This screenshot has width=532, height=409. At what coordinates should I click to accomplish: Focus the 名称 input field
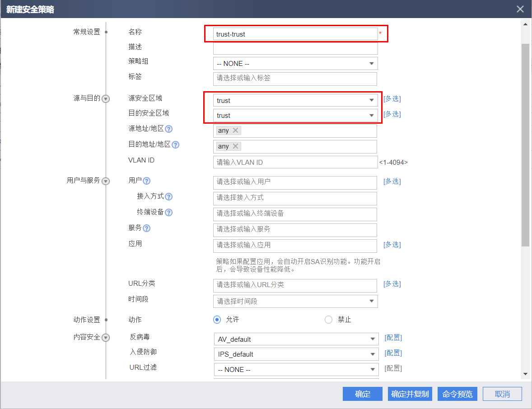click(295, 34)
